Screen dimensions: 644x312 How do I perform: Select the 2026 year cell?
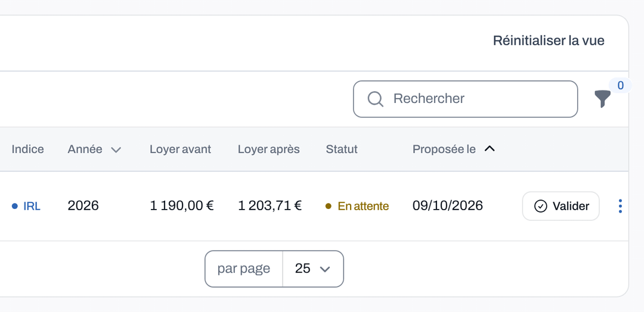tap(83, 206)
